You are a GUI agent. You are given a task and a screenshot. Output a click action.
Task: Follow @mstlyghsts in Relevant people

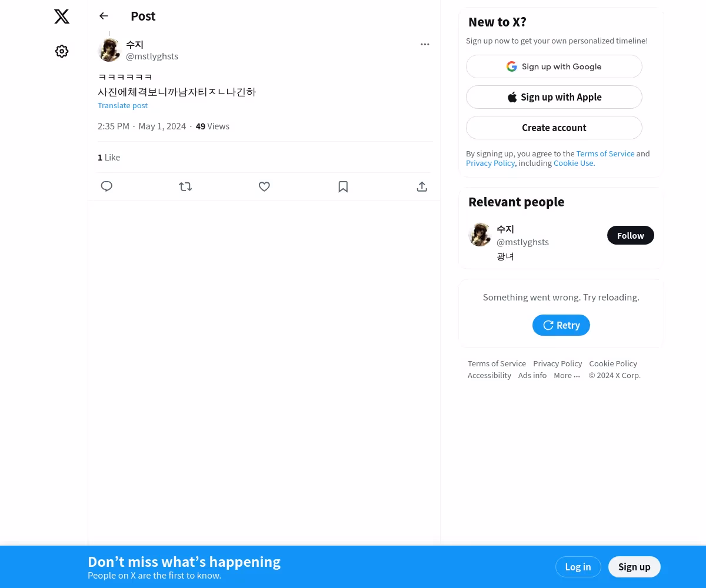631,235
